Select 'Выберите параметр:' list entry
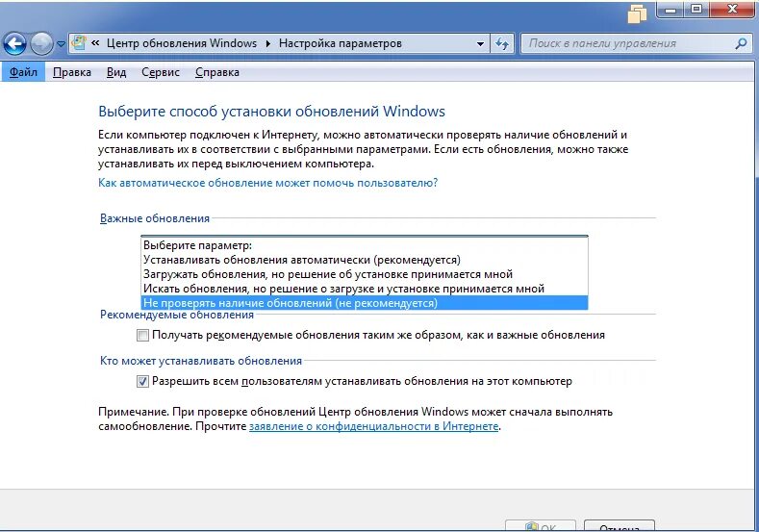This screenshot has width=759, height=532. point(364,245)
